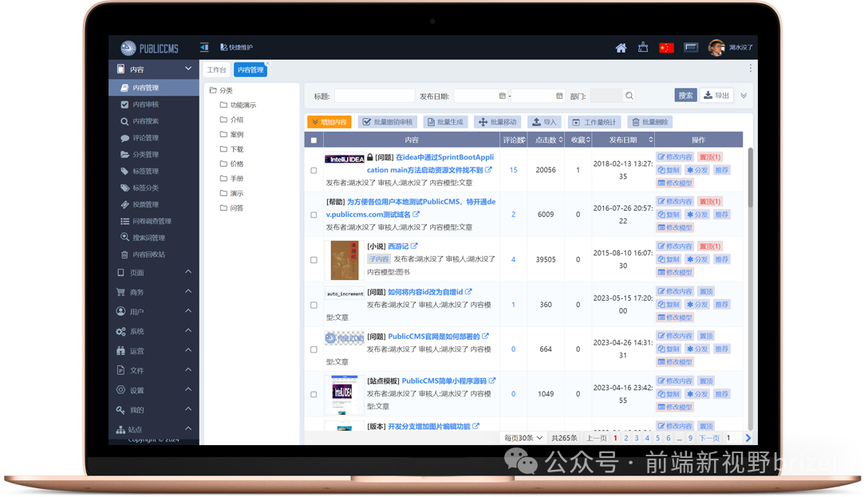Check the checkbox for the 西游记 row
Image resolution: width=868 pixels, height=497 pixels.
(x=312, y=261)
